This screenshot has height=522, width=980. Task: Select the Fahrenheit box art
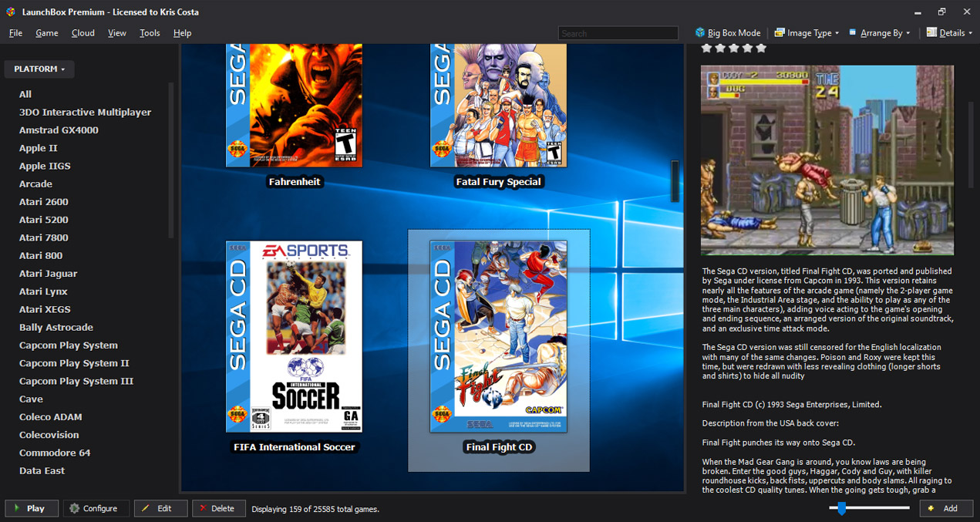click(x=294, y=106)
